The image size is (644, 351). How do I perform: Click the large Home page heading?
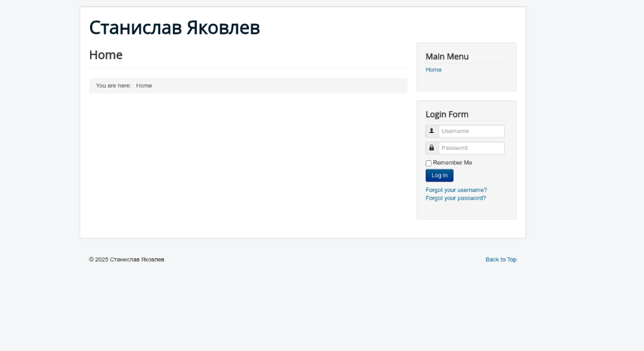click(106, 55)
